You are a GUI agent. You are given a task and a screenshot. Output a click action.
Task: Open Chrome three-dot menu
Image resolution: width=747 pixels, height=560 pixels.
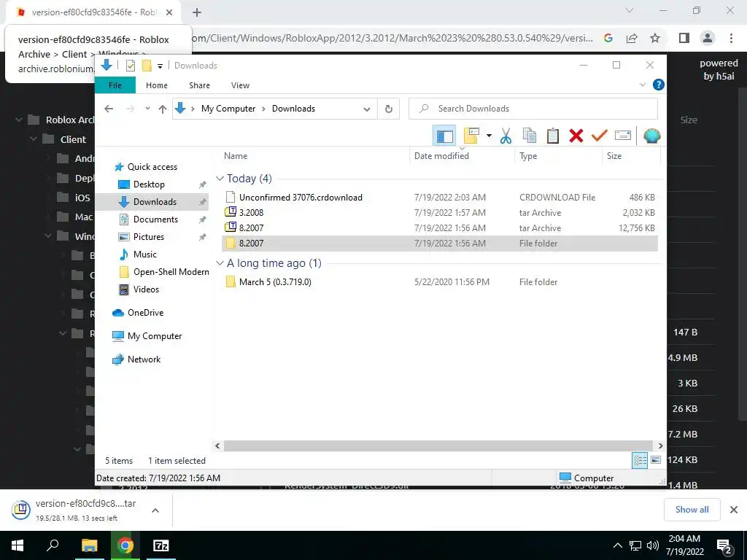[x=731, y=38]
